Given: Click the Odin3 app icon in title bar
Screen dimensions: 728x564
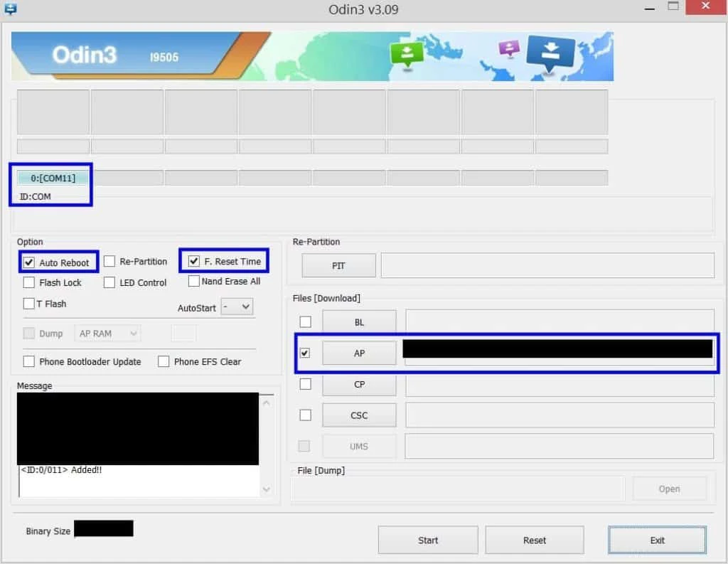Looking at the screenshot, I should 10,9.
